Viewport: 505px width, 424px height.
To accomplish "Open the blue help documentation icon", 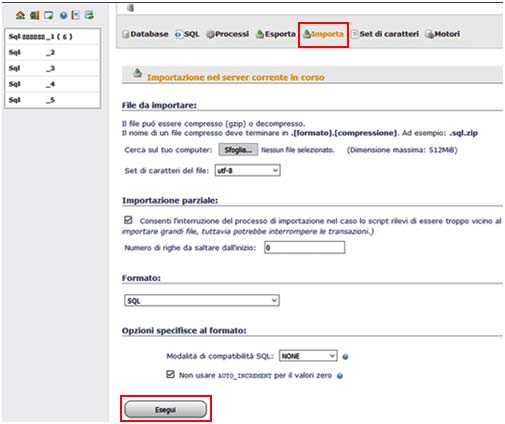I will click(x=63, y=15).
